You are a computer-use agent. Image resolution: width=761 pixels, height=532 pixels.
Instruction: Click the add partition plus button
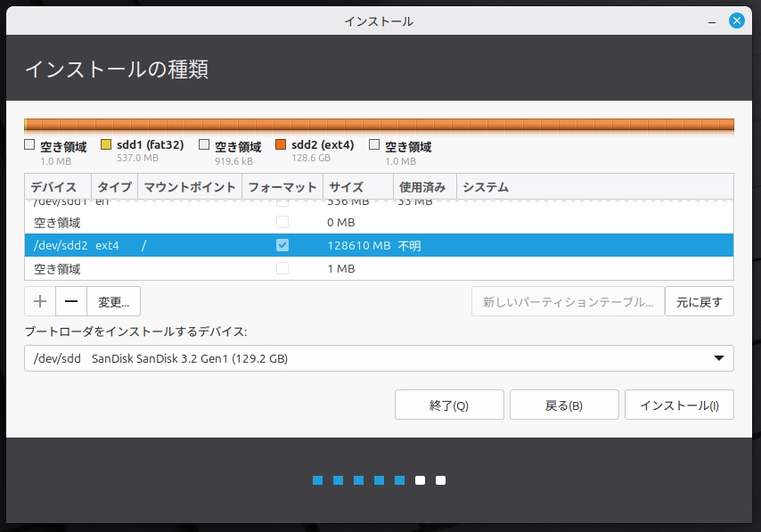(x=39, y=301)
